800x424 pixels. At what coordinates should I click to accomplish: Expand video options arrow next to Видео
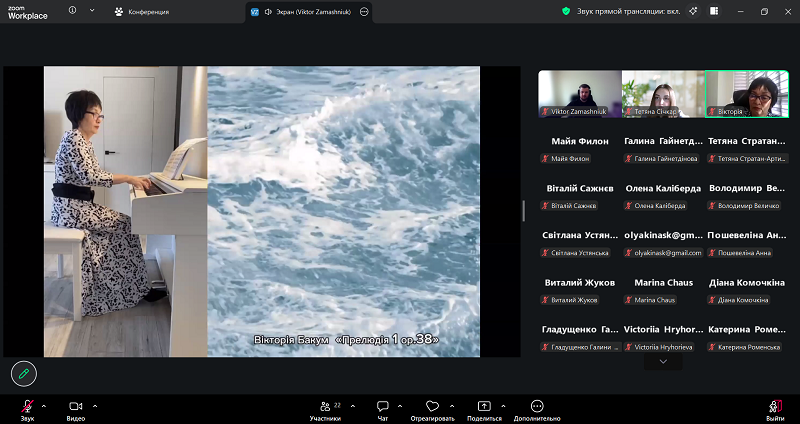pos(95,405)
